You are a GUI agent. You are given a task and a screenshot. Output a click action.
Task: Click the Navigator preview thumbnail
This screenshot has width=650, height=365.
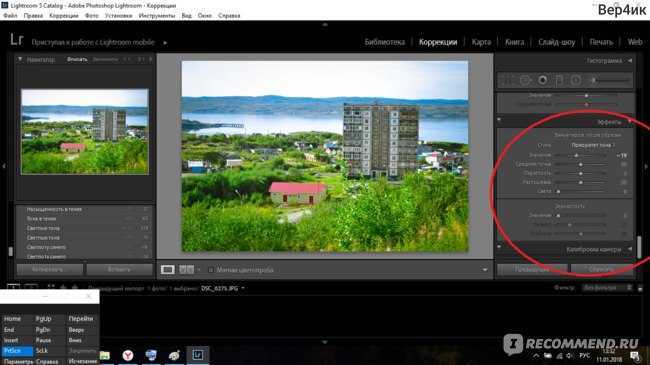pyautogui.click(x=85, y=131)
